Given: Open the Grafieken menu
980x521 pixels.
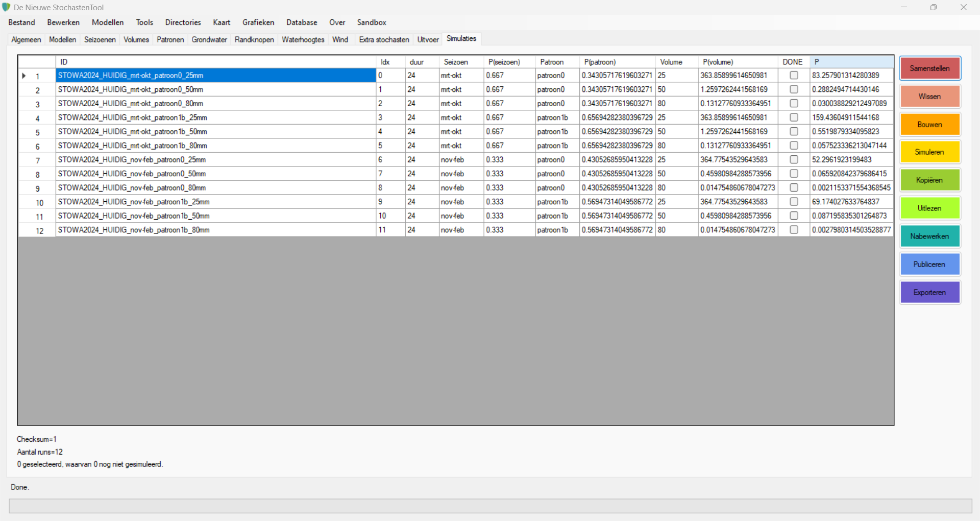Looking at the screenshot, I should point(258,22).
